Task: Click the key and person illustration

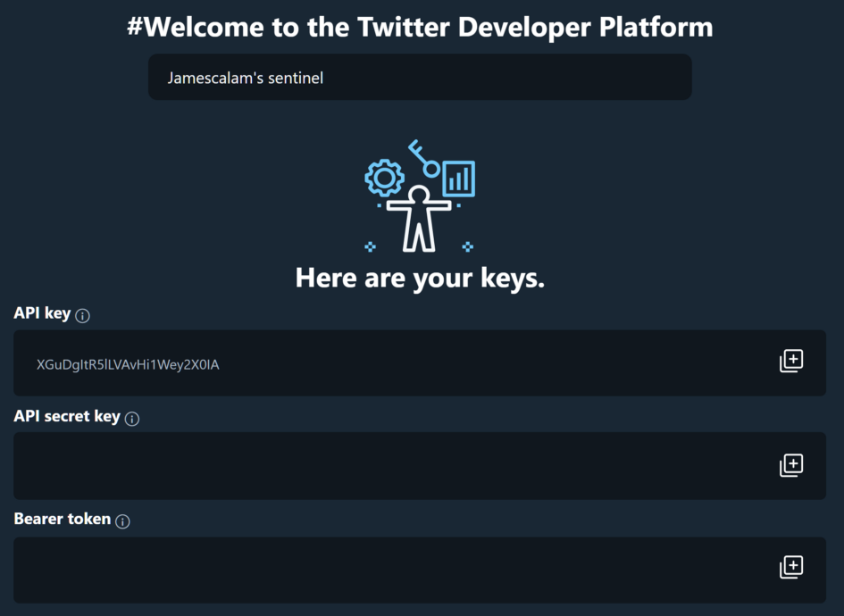Action: (420, 196)
